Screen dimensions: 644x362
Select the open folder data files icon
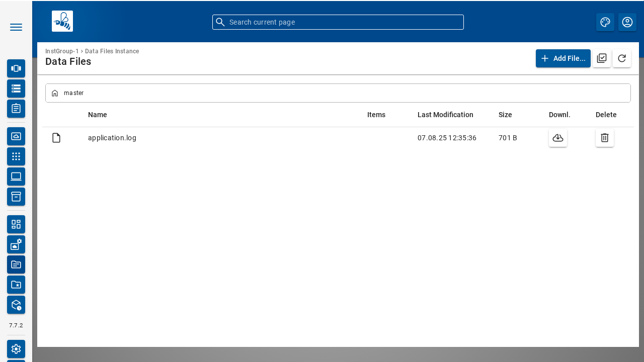[x=16, y=264]
